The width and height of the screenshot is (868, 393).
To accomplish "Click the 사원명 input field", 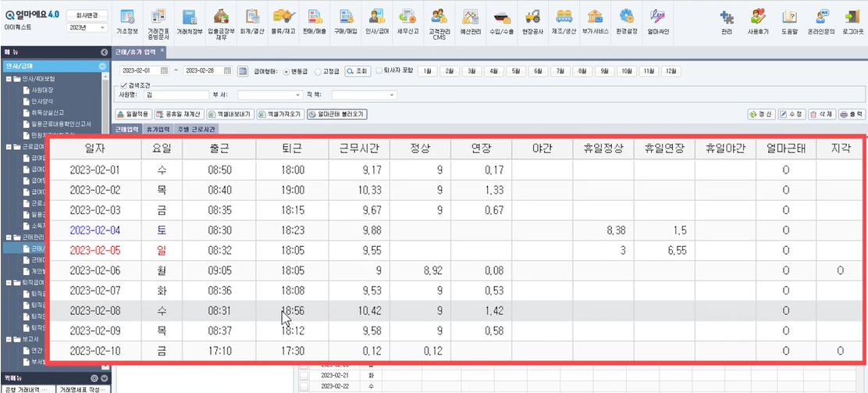I will pos(175,95).
